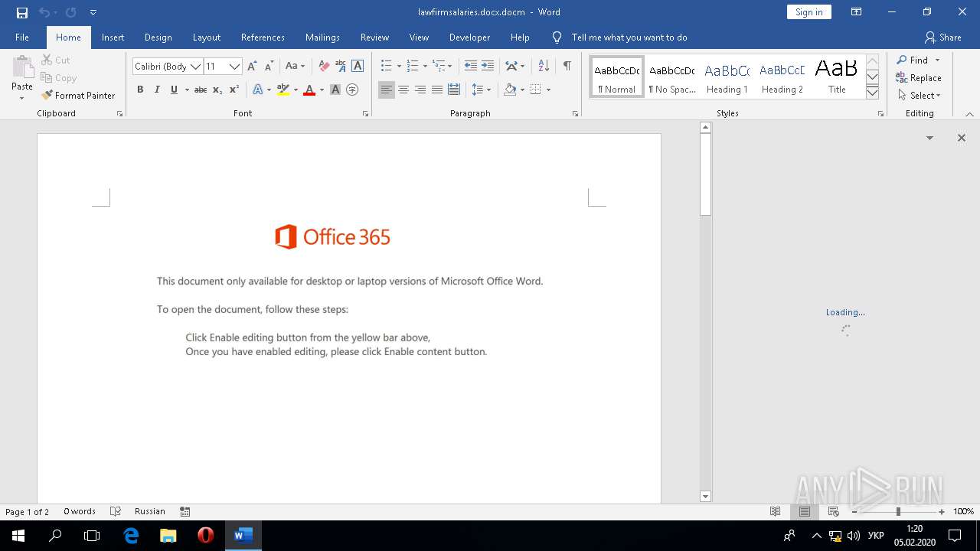Open Opera browser from taskbar
The image size is (980, 551).
pyautogui.click(x=205, y=536)
